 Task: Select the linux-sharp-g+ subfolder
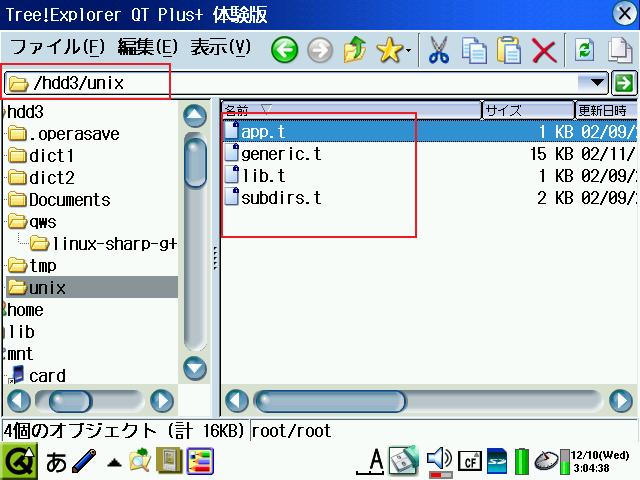pos(104,244)
